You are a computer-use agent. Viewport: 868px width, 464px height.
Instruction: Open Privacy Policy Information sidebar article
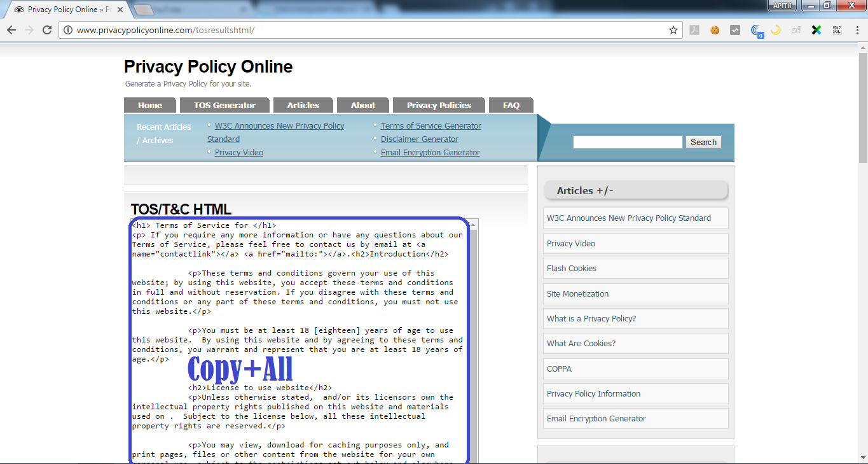tap(636, 393)
